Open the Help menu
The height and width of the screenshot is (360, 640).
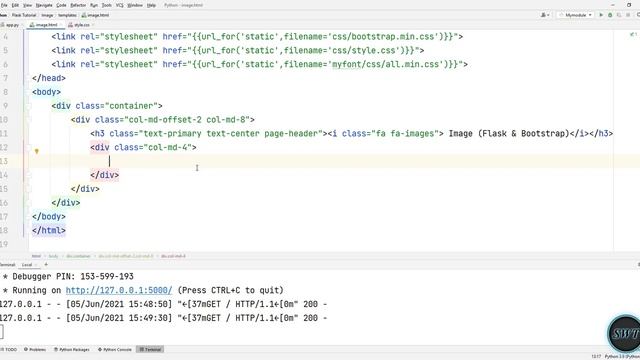pos(151,5)
